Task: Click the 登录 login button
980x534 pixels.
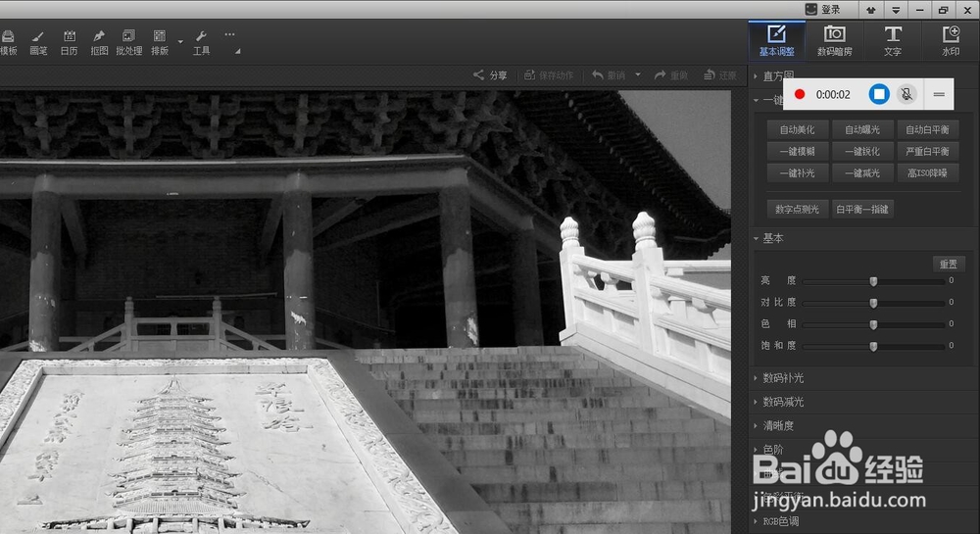Action: [x=823, y=10]
